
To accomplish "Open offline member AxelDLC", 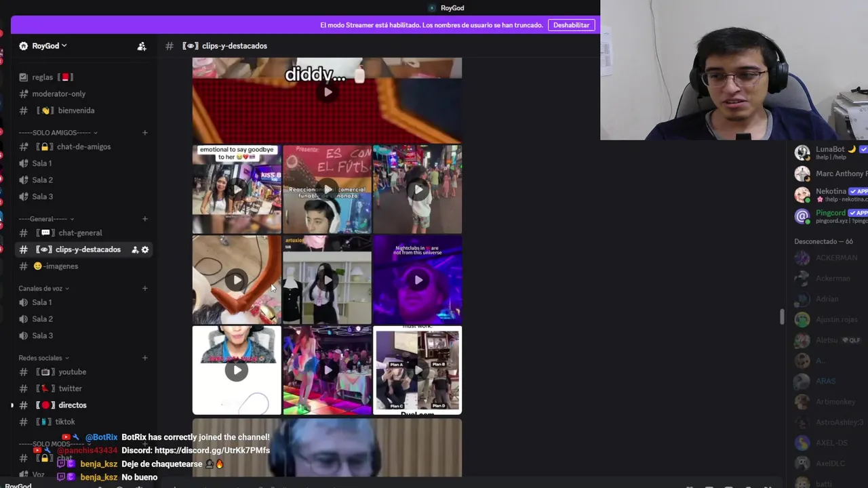I will 830,464.
